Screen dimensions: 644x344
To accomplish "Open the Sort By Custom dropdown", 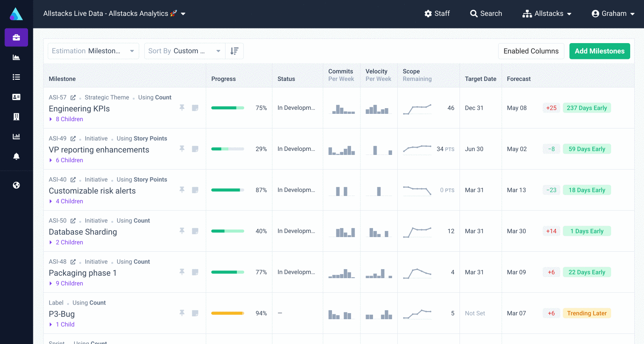I will click(x=184, y=51).
